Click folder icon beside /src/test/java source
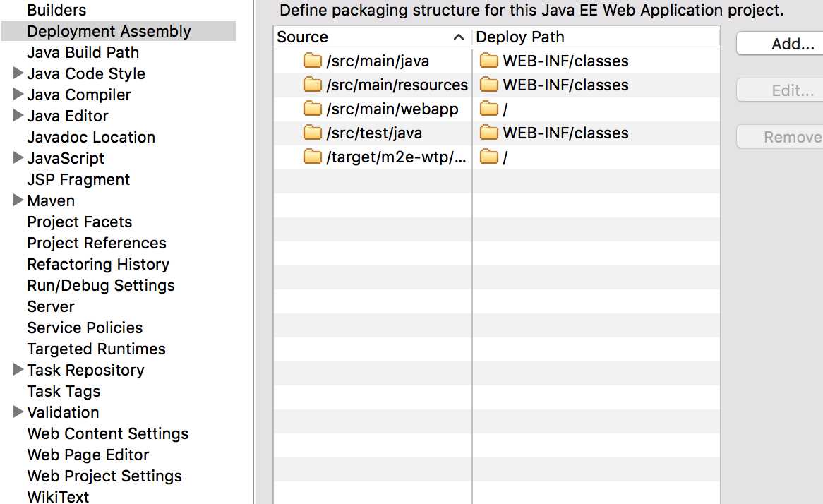 pos(312,133)
